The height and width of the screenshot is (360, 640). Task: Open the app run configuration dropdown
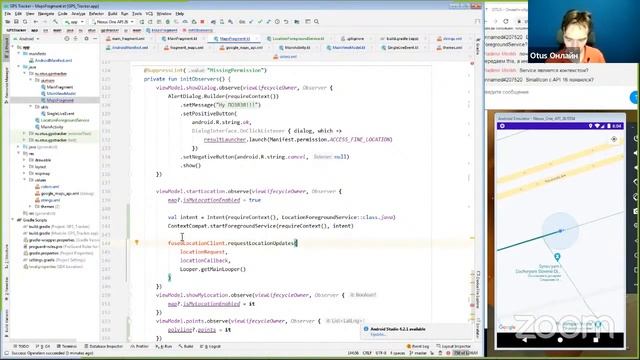point(74,22)
